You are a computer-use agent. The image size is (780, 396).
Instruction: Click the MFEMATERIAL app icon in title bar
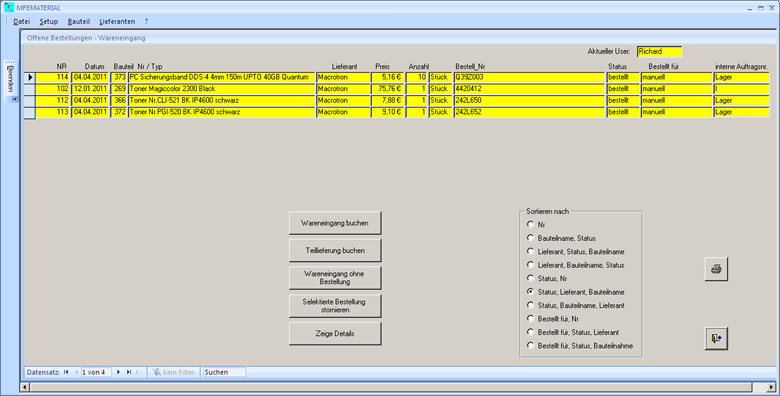8,7
